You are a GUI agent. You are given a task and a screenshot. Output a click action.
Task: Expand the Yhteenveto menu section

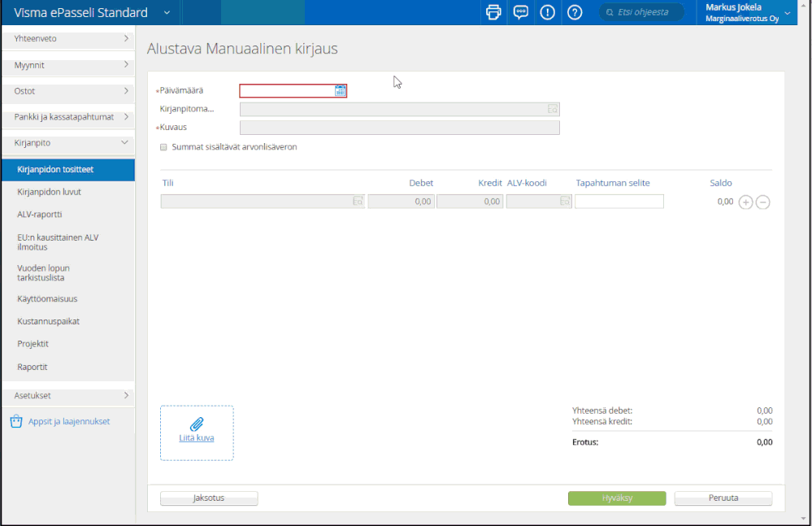pyautogui.click(x=67, y=39)
